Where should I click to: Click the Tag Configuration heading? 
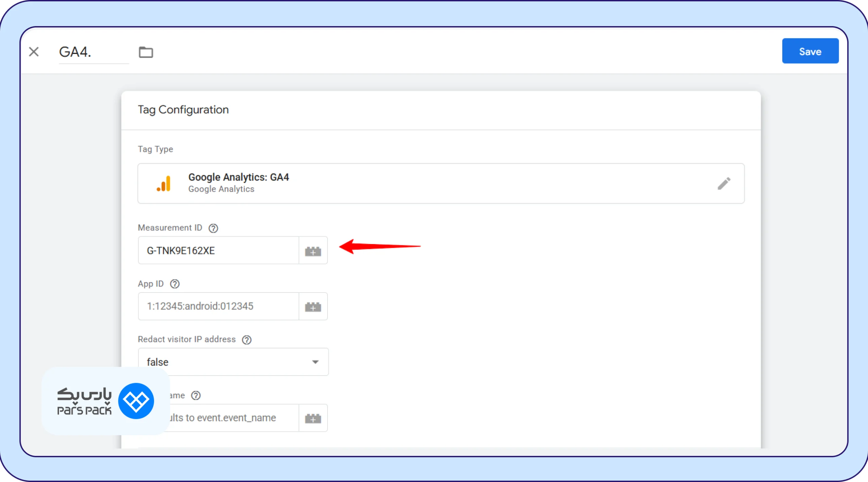183,110
